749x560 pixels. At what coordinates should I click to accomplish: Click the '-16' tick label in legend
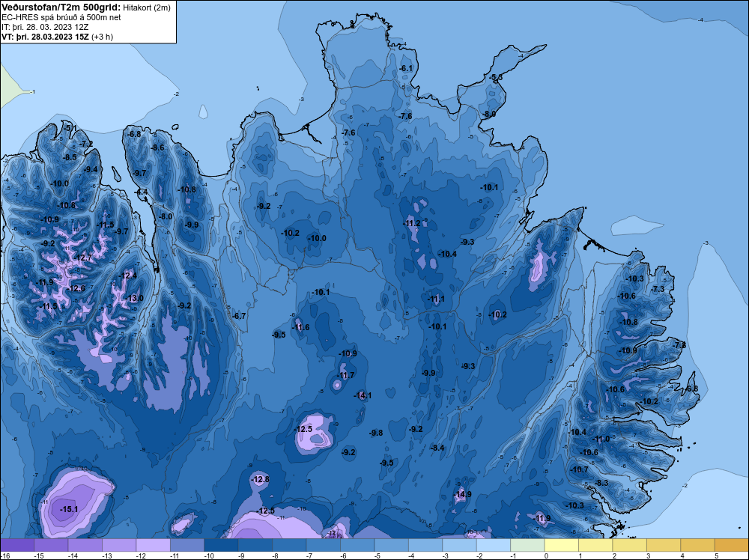click(x=4, y=556)
